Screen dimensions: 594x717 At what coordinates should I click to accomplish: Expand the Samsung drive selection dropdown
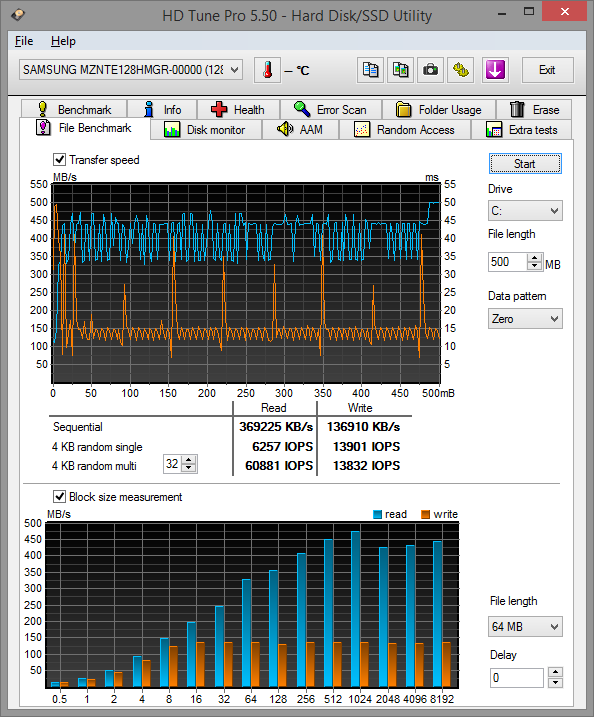[x=235, y=70]
